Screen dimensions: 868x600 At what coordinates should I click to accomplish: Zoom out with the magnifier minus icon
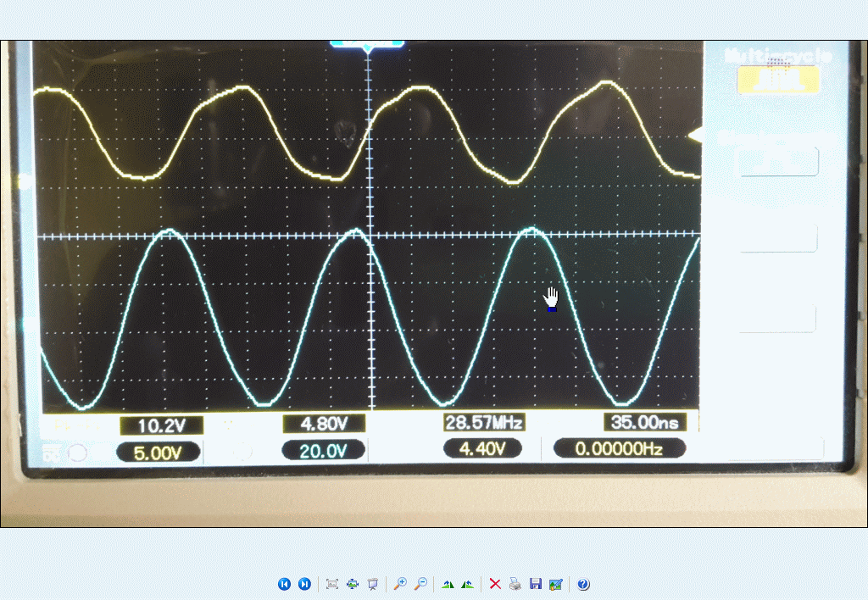420,584
